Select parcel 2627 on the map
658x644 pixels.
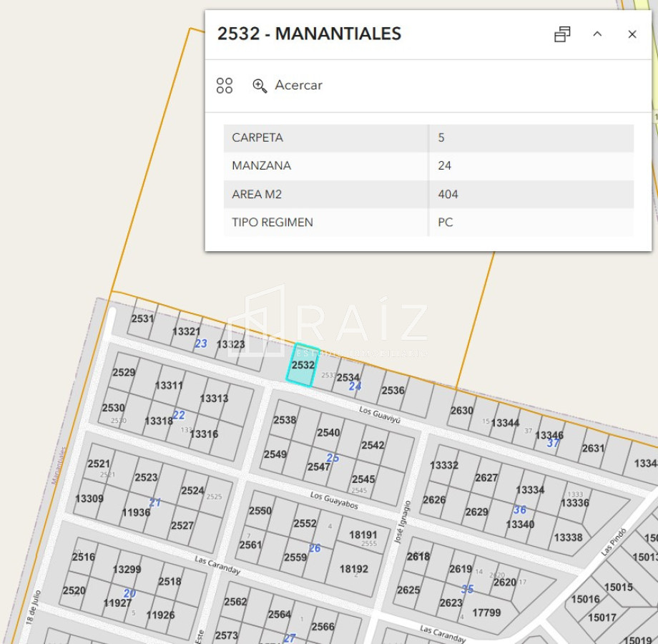486,478
